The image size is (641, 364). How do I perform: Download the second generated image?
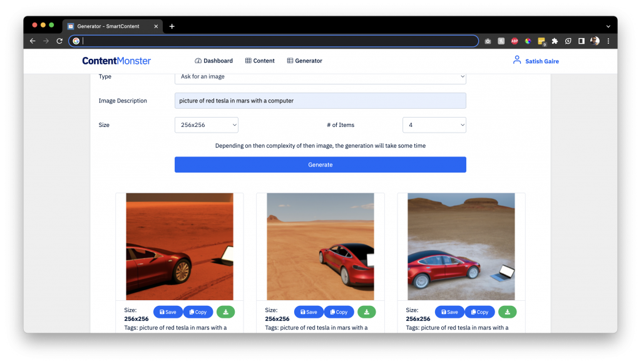coord(367,312)
